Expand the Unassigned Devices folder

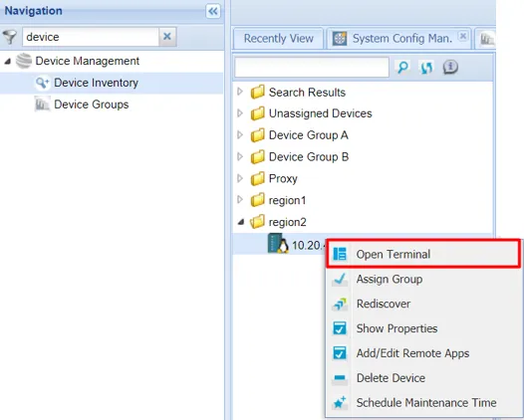point(240,113)
